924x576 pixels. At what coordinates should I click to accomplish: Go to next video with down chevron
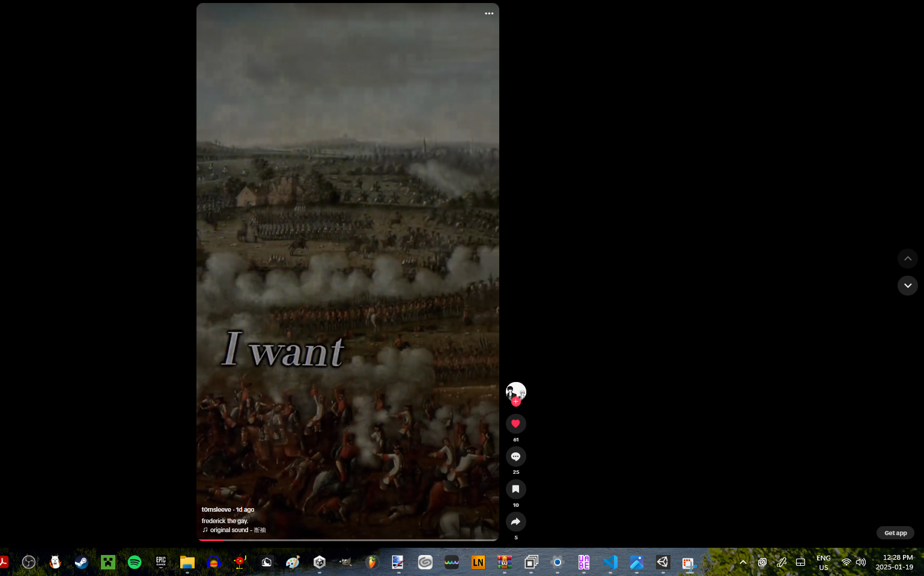click(x=907, y=286)
